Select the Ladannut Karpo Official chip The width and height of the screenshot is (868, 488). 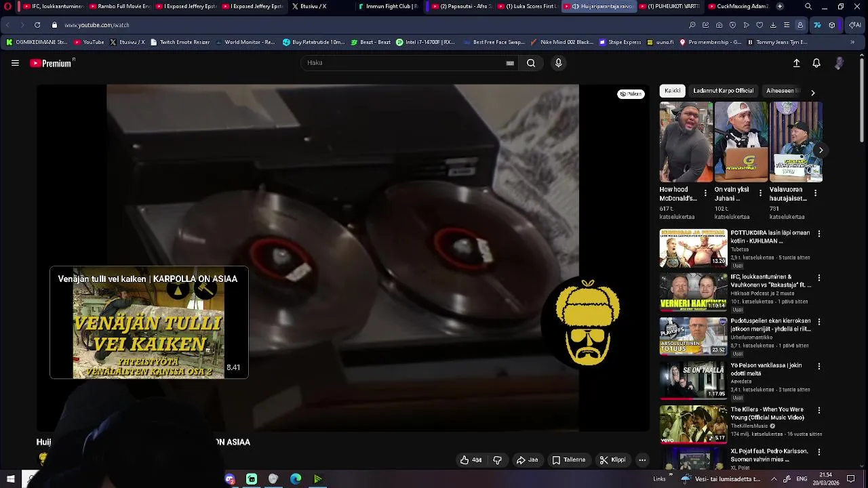pos(723,91)
